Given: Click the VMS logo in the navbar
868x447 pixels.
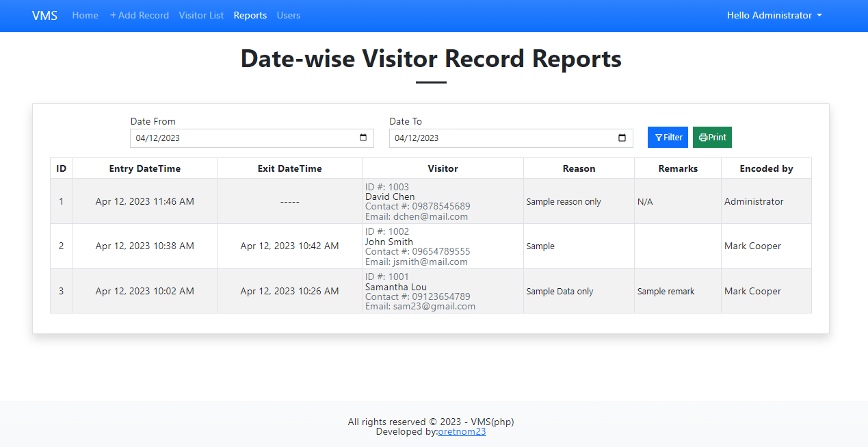Looking at the screenshot, I should click(x=44, y=15).
